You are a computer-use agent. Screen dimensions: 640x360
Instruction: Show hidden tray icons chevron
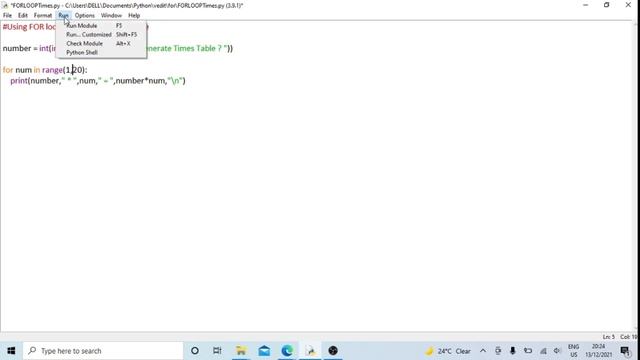483,351
